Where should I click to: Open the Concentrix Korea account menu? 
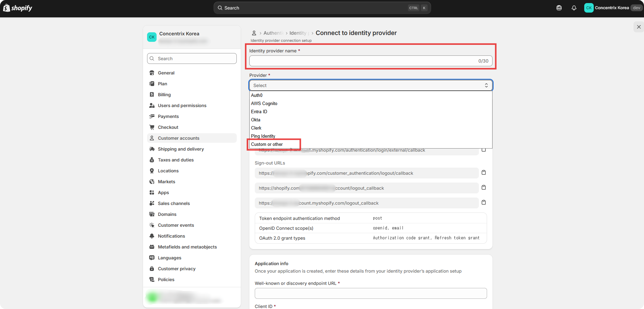613,8
